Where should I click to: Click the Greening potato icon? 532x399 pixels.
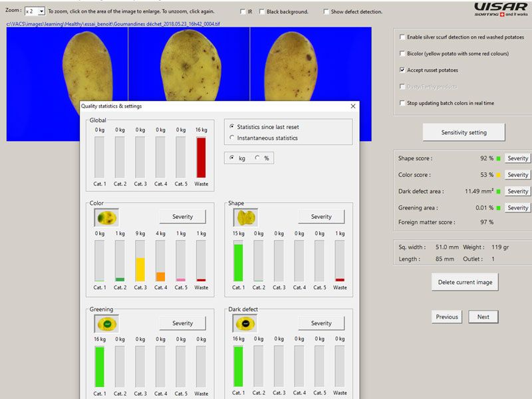pos(106,323)
